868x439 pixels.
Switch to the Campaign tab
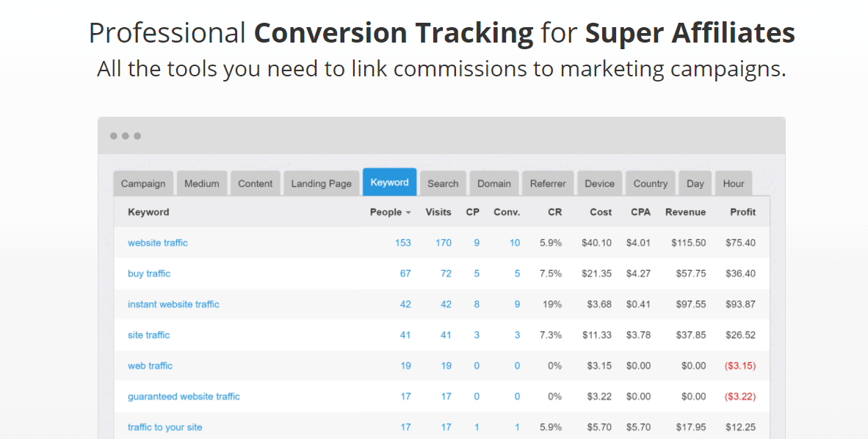(143, 184)
